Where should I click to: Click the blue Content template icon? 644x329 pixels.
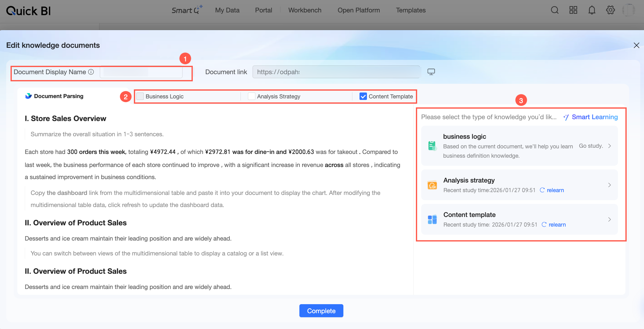click(432, 219)
